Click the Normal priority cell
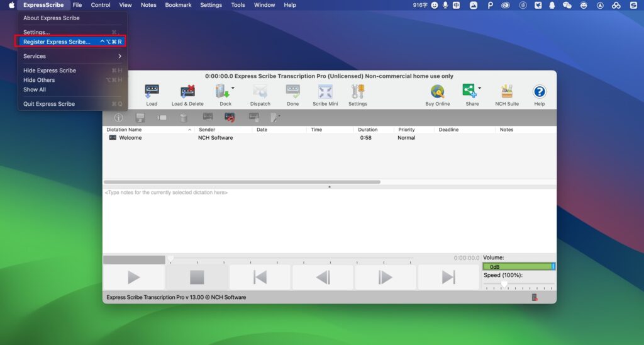 [x=406, y=138]
